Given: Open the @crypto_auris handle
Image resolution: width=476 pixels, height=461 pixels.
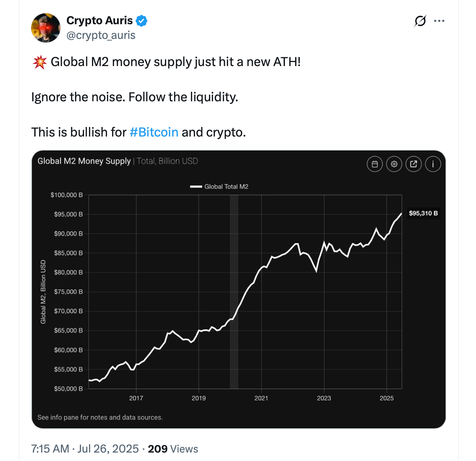Looking at the screenshot, I should [x=101, y=35].
